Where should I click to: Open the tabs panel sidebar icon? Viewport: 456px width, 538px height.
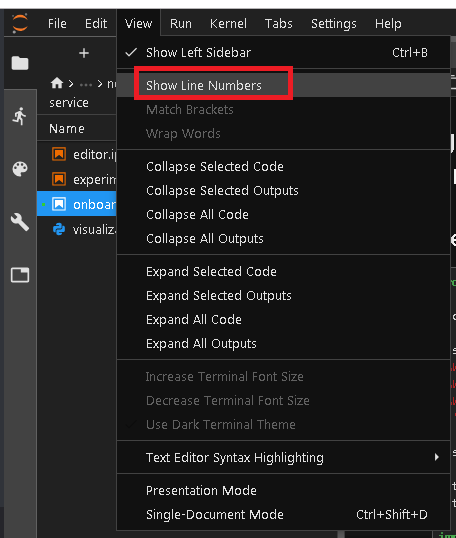coord(20,275)
